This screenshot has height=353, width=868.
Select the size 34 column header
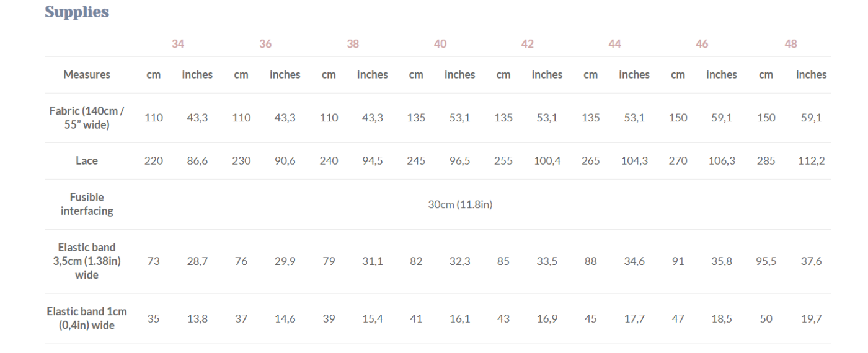(178, 44)
